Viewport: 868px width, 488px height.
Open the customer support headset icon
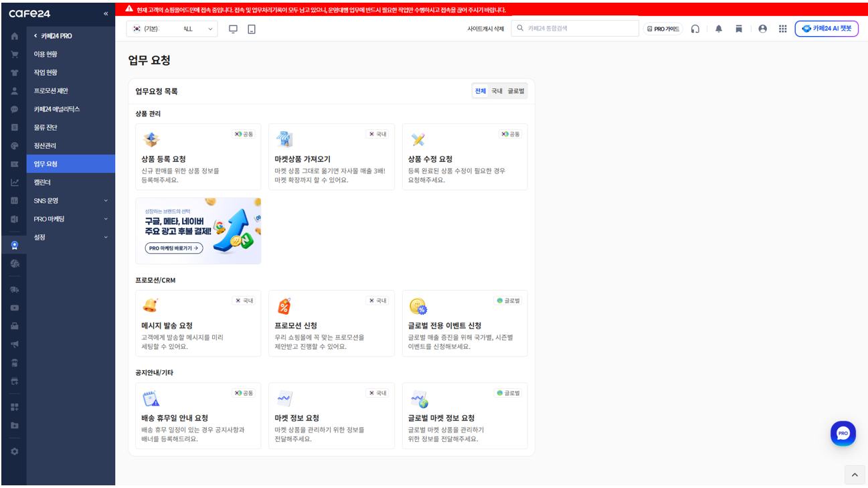(695, 29)
